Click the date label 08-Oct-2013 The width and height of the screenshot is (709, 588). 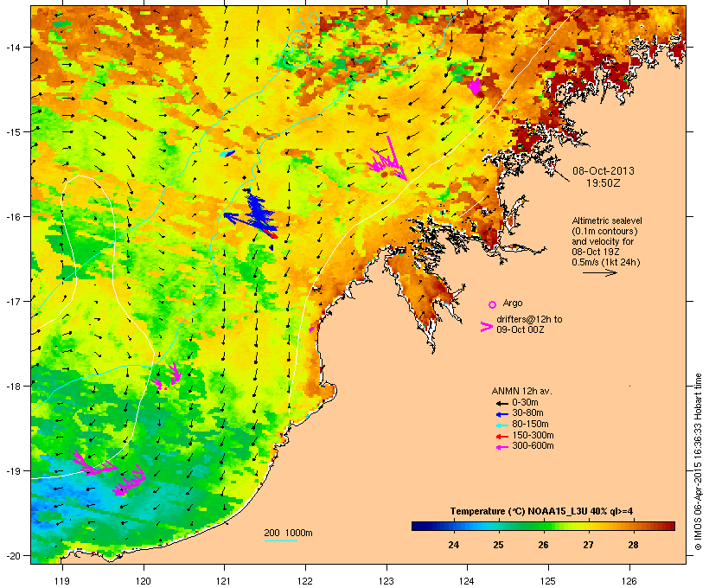click(x=604, y=171)
